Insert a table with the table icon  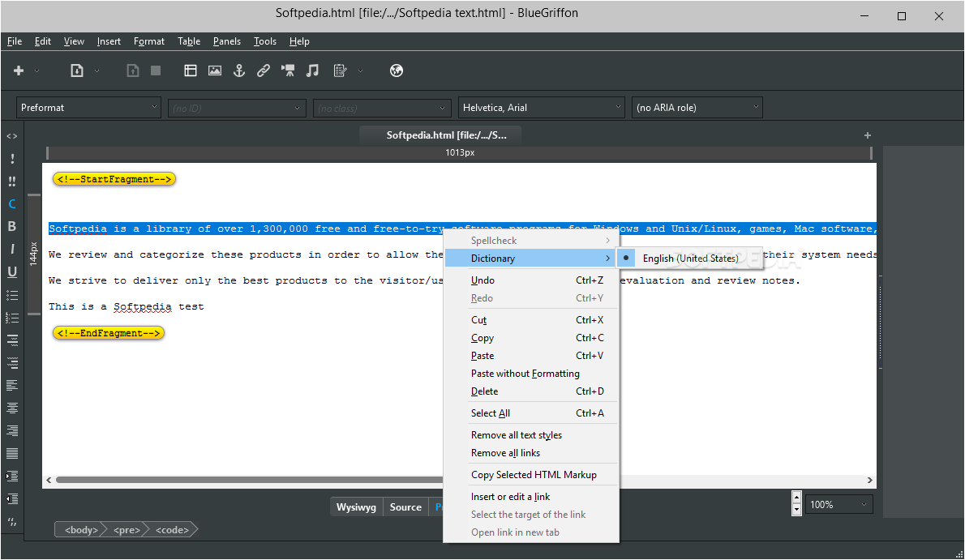pyautogui.click(x=191, y=71)
